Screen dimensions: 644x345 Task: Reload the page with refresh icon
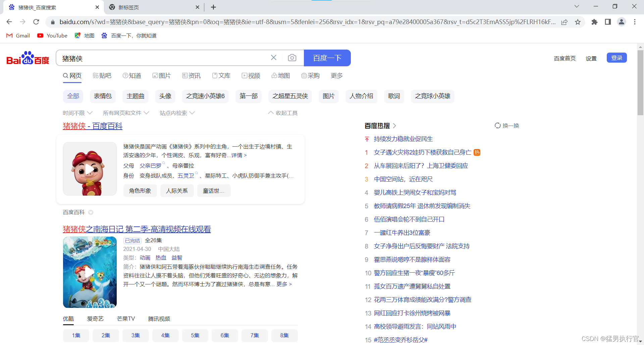(x=36, y=22)
